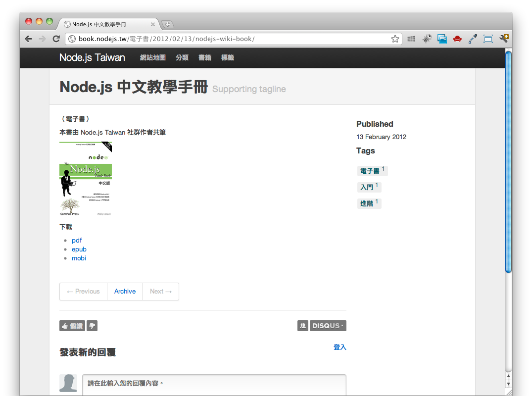Click the date text 13 February 2012

point(381,137)
